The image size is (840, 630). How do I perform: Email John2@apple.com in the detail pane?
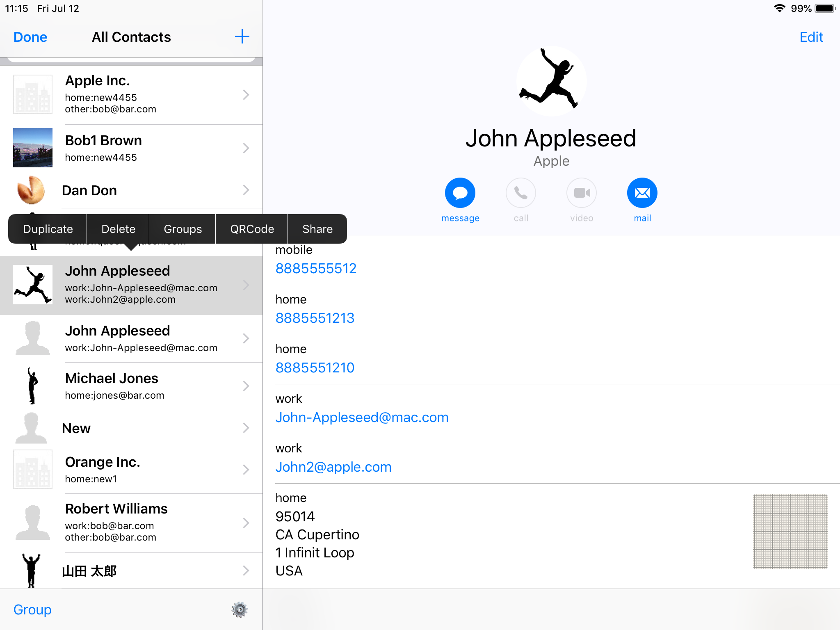point(333,467)
